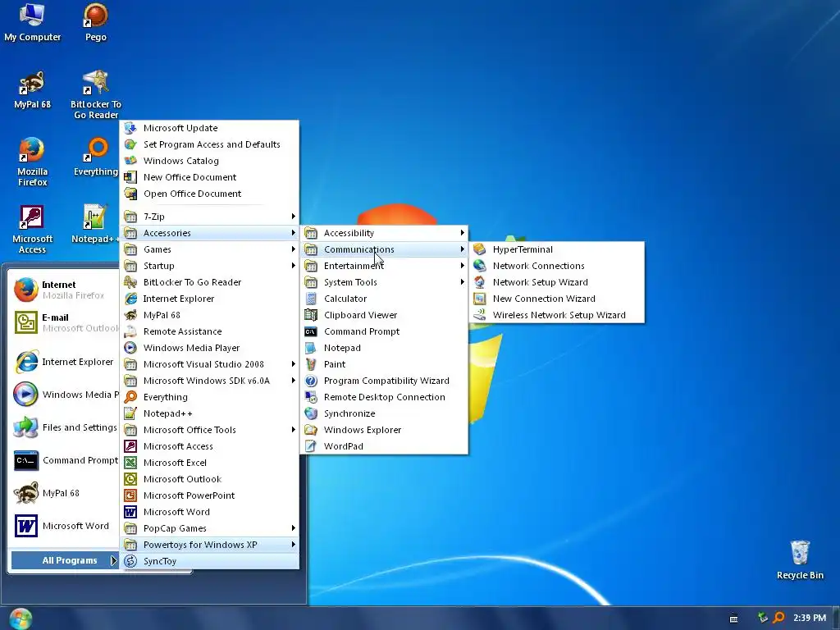The image size is (840, 630).
Task: Click the keyboard tray icon
Action: [x=734, y=619]
